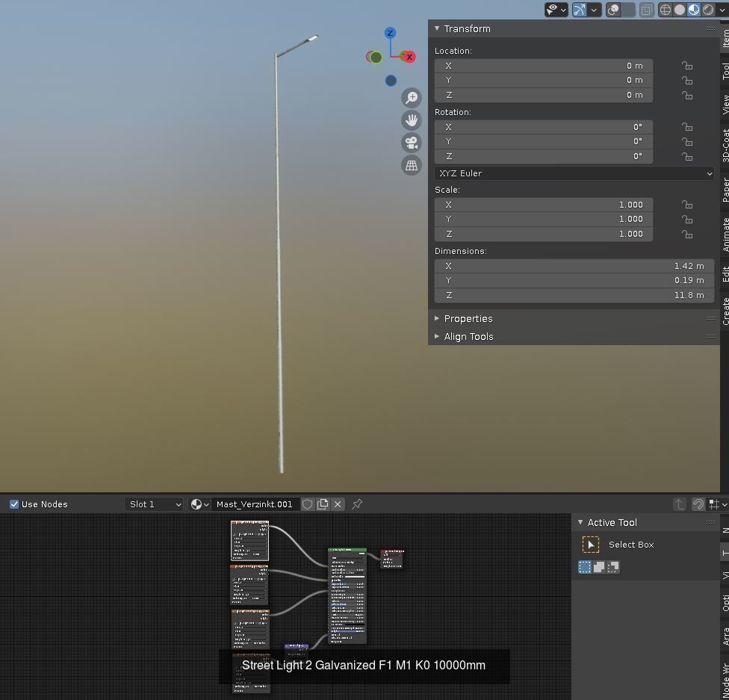Expand the Align Tools panel

point(468,336)
